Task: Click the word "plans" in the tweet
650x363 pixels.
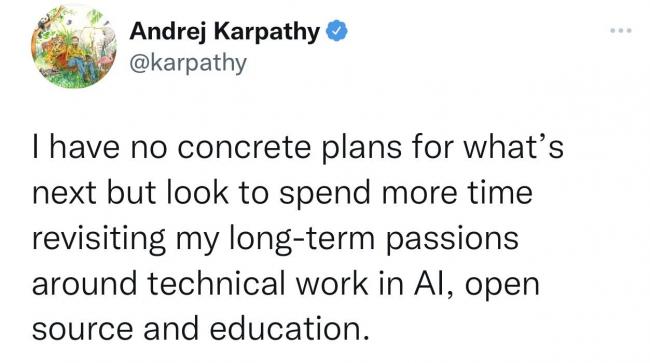Action: click(362, 149)
